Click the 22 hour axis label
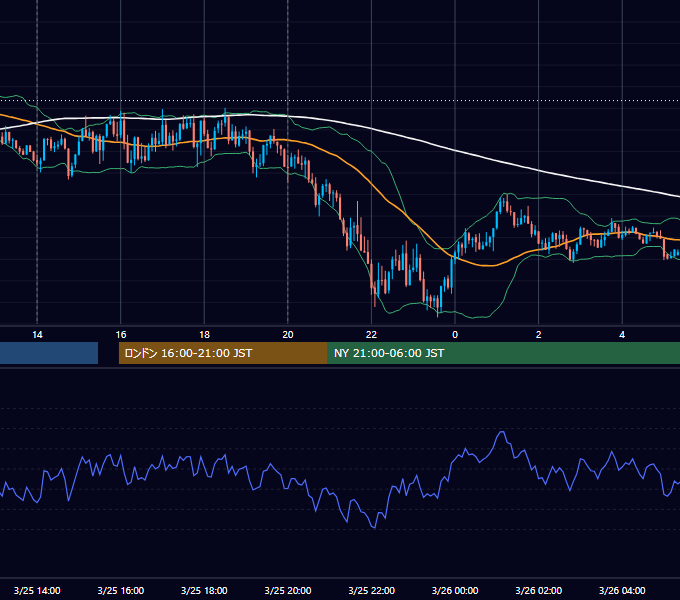680x600 pixels. (x=371, y=335)
